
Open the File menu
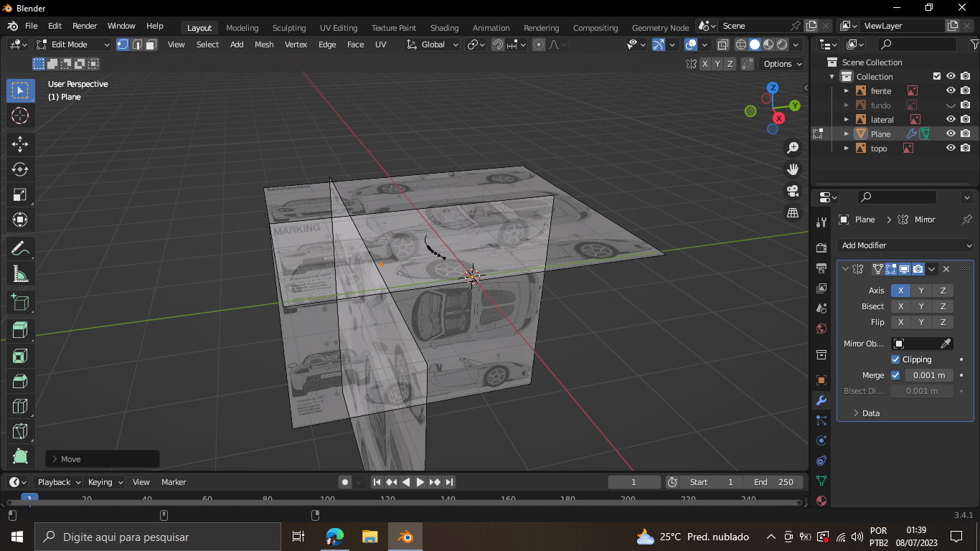coord(32,26)
